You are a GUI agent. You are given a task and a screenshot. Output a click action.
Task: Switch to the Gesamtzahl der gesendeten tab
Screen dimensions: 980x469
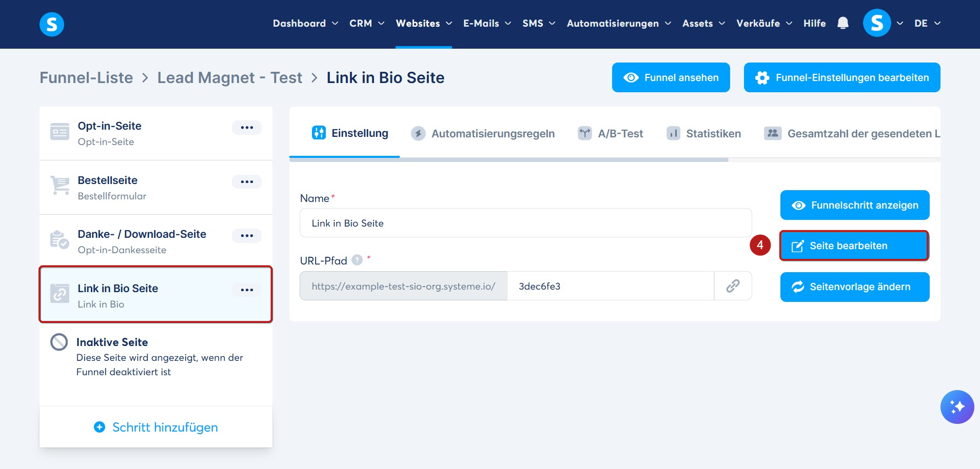pyautogui.click(x=852, y=134)
